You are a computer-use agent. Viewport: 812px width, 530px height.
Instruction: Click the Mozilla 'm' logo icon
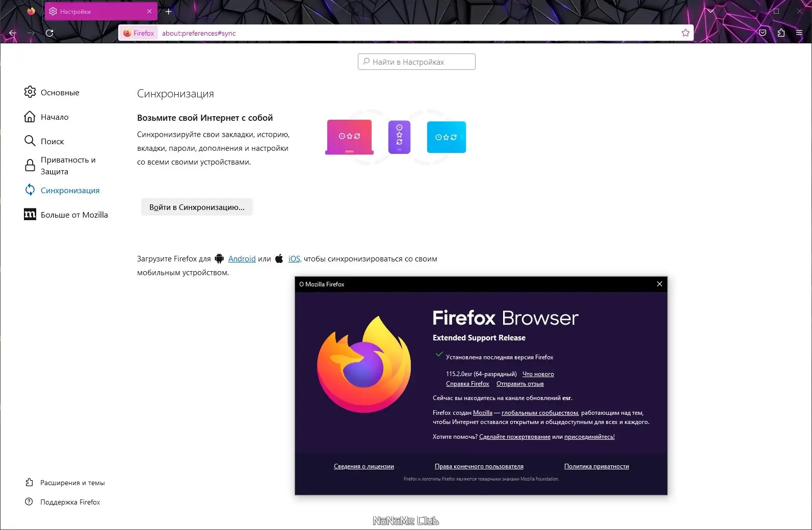30,214
